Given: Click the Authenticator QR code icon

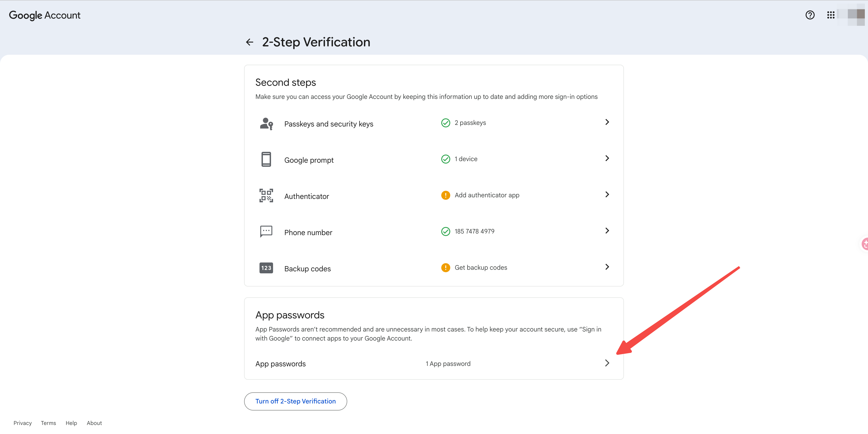Looking at the screenshot, I should (266, 196).
